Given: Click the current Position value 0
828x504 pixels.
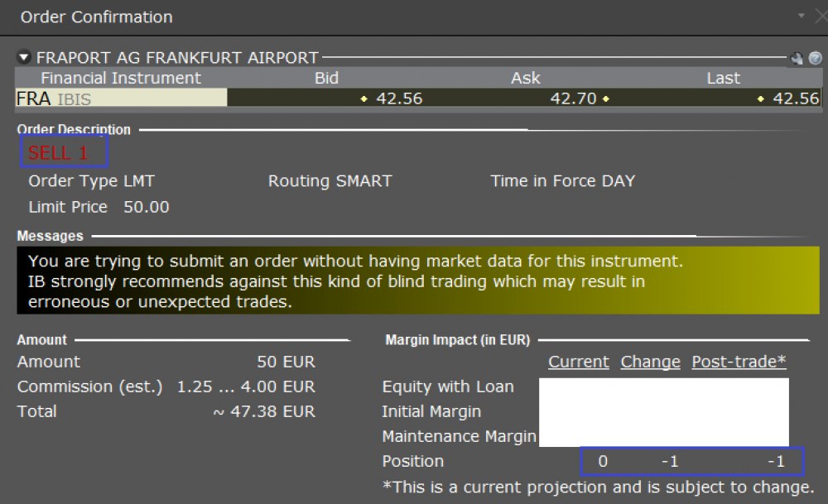Looking at the screenshot, I should [x=603, y=461].
